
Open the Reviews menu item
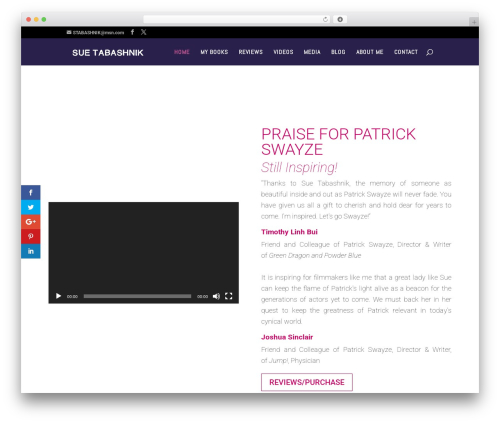point(251,52)
